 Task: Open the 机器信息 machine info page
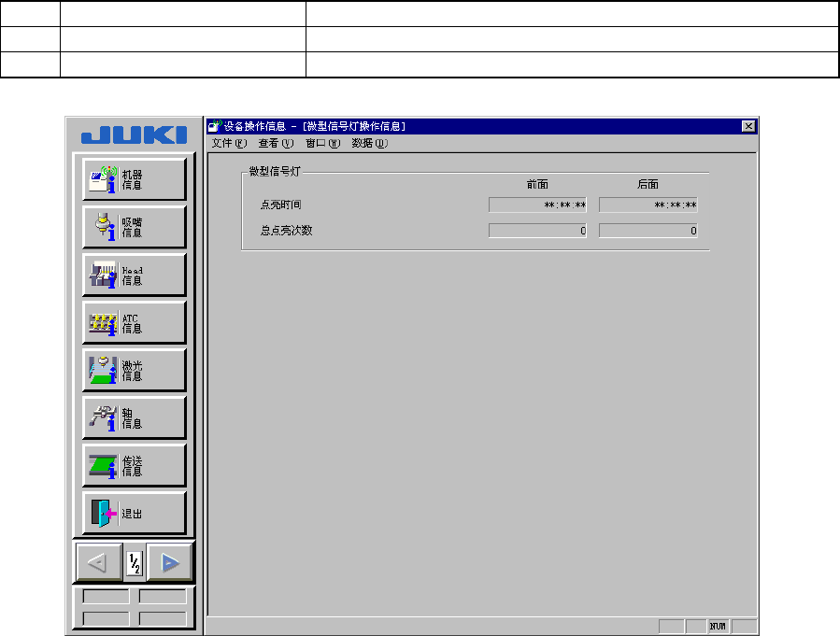click(x=135, y=179)
